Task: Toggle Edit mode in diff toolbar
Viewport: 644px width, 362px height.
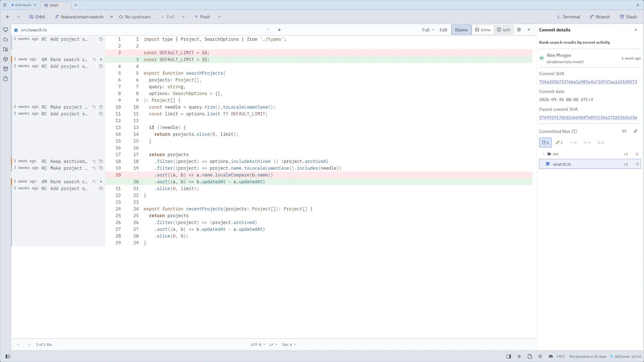Action: pyautogui.click(x=444, y=30)
